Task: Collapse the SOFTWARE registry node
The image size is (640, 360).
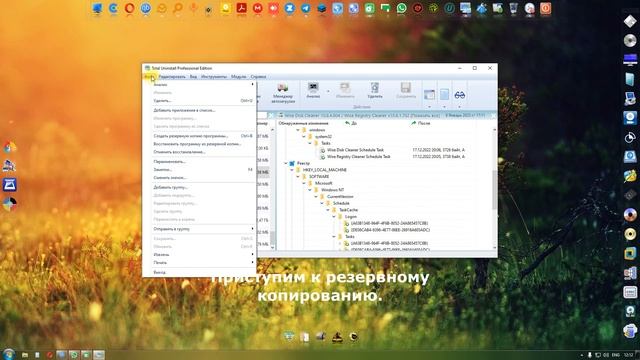Action: pyautogui.click(x=298, y=176)
